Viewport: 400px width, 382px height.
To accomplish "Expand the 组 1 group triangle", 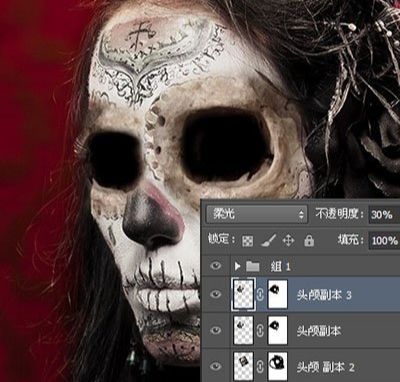I will pyautogui.click(x=237, y=266).
